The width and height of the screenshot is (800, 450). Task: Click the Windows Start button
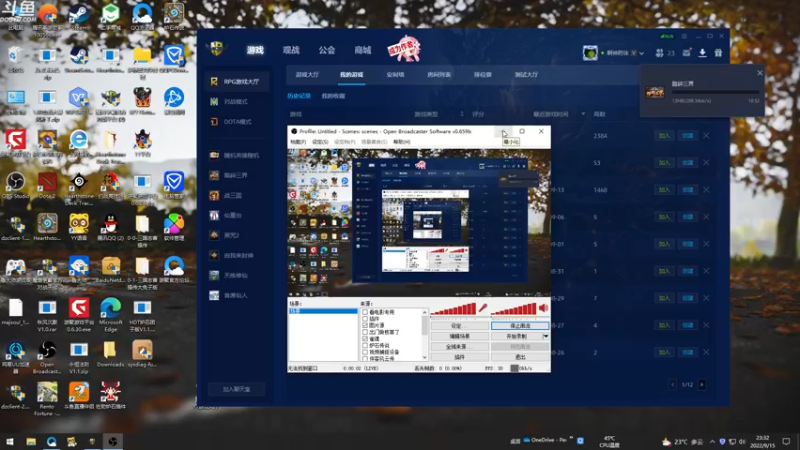(10, 441)
